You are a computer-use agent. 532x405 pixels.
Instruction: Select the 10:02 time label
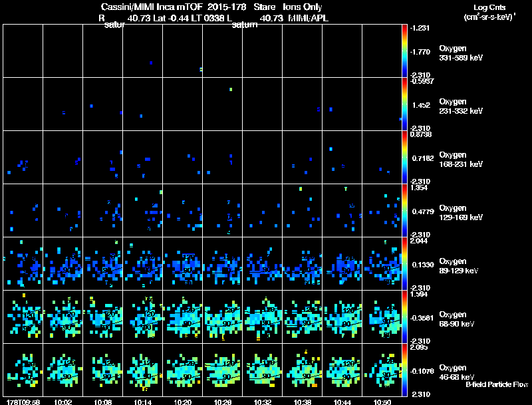63,402
